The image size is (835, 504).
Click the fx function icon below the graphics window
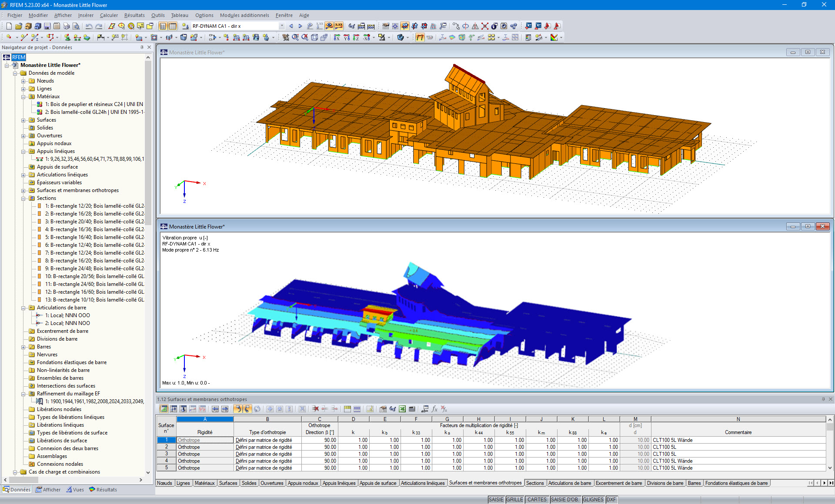coord(434,409)
